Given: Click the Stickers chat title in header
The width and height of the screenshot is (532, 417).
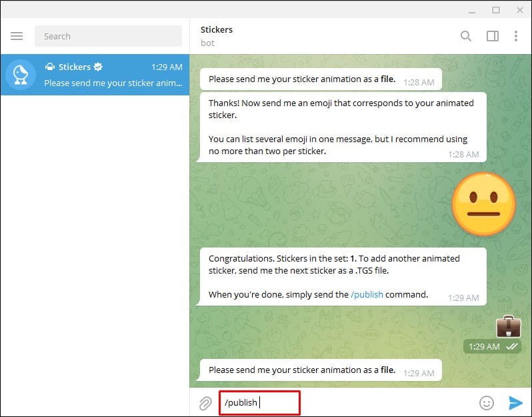Looking at the screenshot, I should pyautogui.click(x=217, y=29).
